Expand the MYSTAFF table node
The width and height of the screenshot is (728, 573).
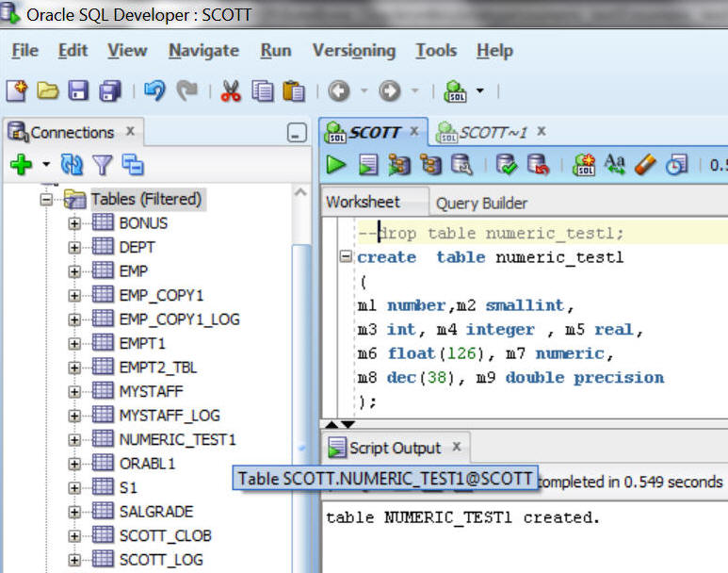pos(73,392)
